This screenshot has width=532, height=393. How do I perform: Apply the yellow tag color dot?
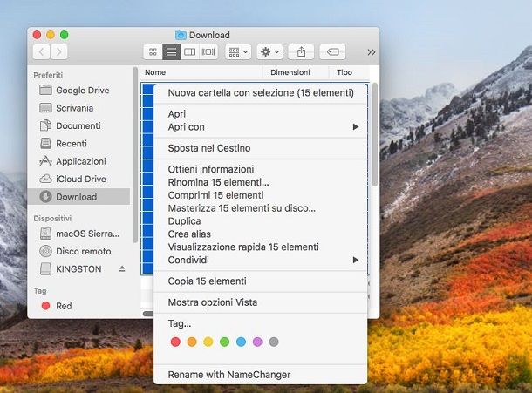click(x=208, y=342)
